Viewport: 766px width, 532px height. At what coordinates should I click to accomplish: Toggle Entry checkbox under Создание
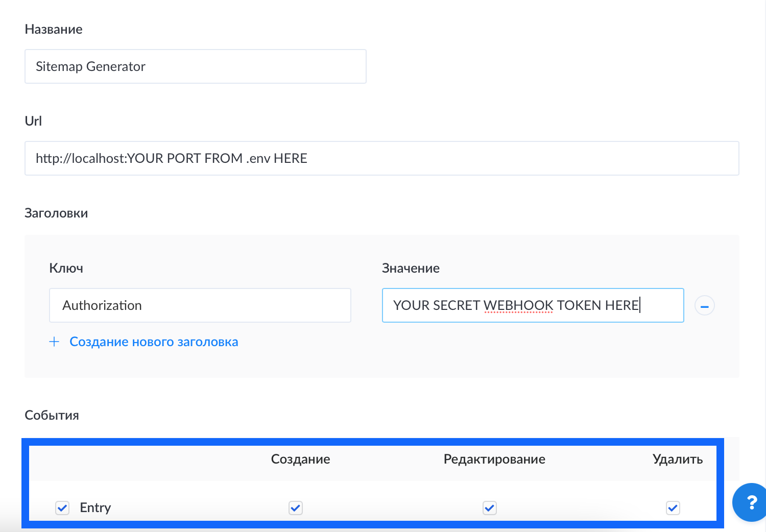pos(296,508)
